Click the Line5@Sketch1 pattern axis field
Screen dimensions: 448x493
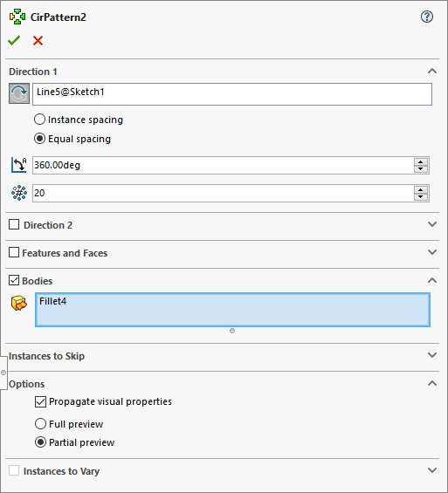(x=232, y=94)
